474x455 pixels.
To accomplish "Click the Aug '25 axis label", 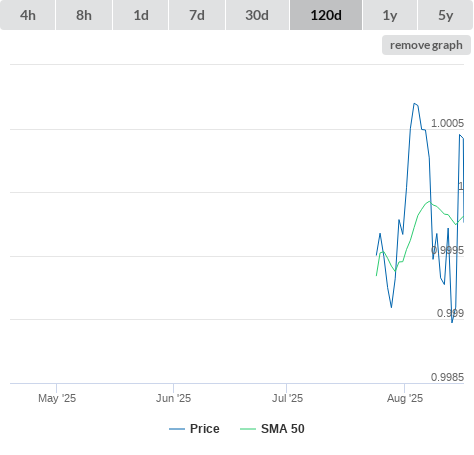I will 405,398.
